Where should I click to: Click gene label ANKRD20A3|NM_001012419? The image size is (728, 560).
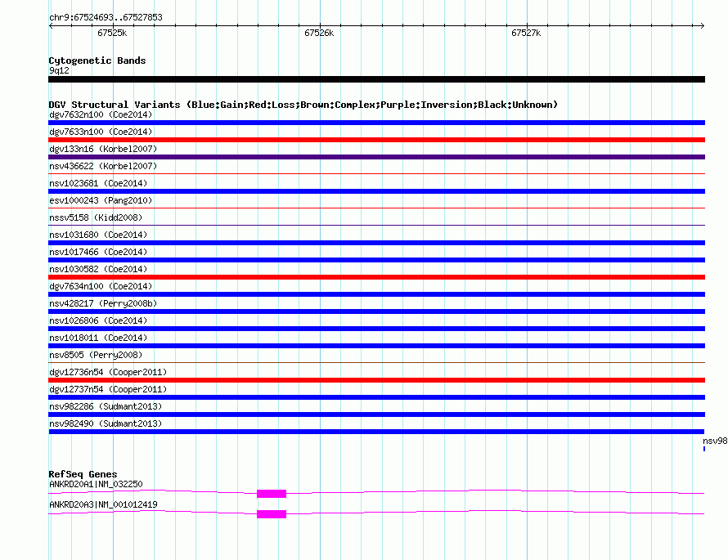(103, 504)
